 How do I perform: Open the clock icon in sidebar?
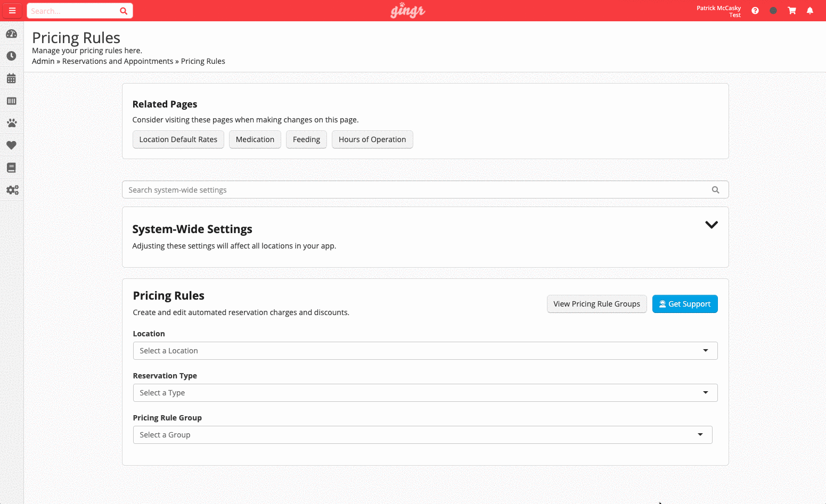[11, 56]
